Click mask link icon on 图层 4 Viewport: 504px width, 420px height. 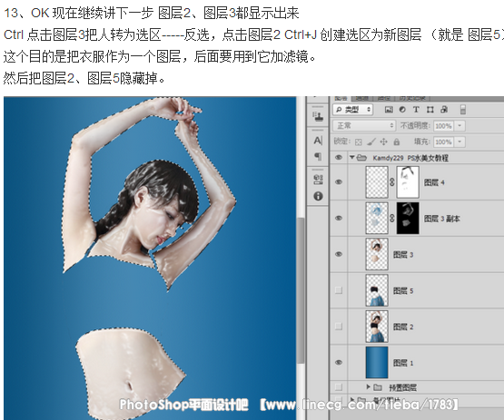click(392, 182)
